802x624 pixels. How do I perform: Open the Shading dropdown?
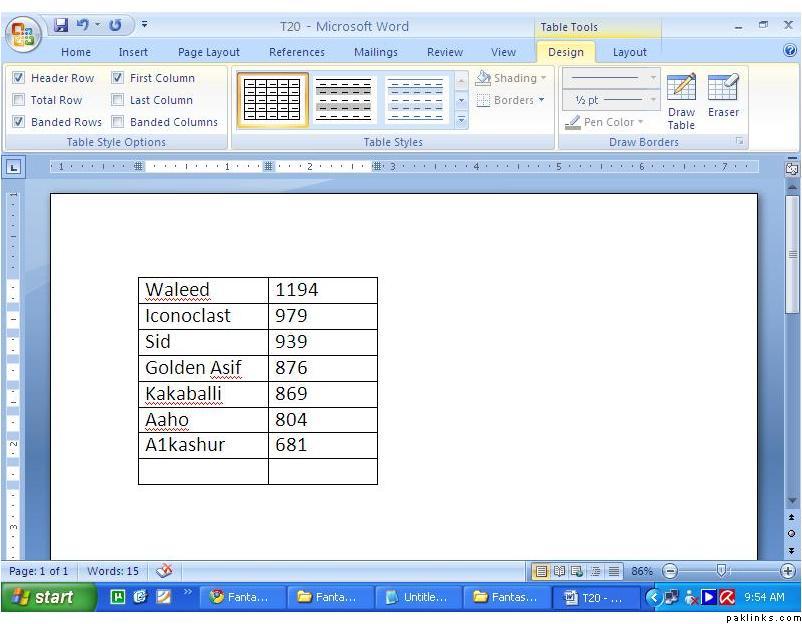tap(512, 78)
